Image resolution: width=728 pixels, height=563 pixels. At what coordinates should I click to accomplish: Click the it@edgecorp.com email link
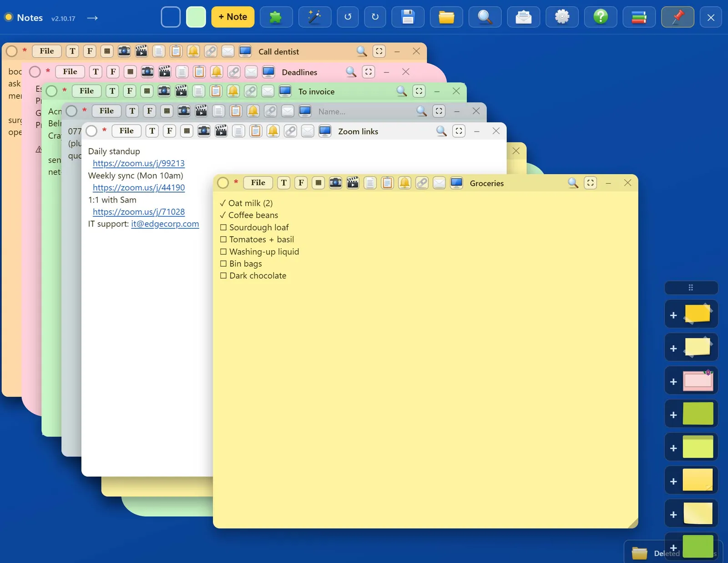(165, 224)
